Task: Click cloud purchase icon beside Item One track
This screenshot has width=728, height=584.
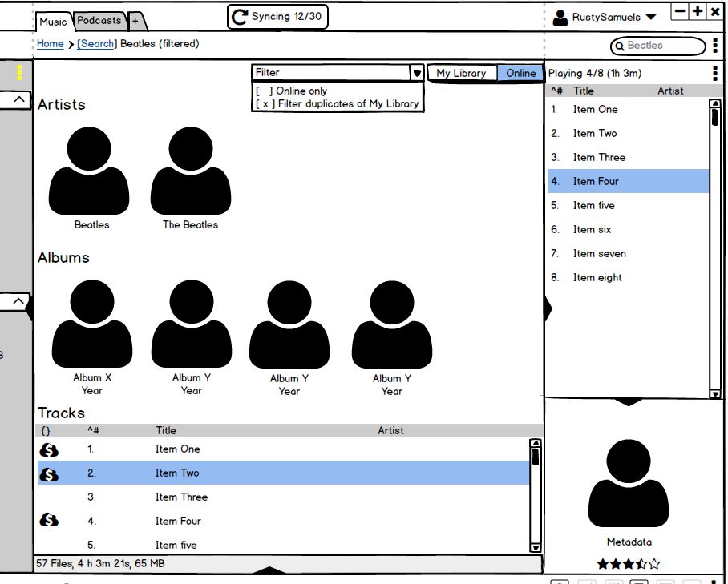Action: 49,450
